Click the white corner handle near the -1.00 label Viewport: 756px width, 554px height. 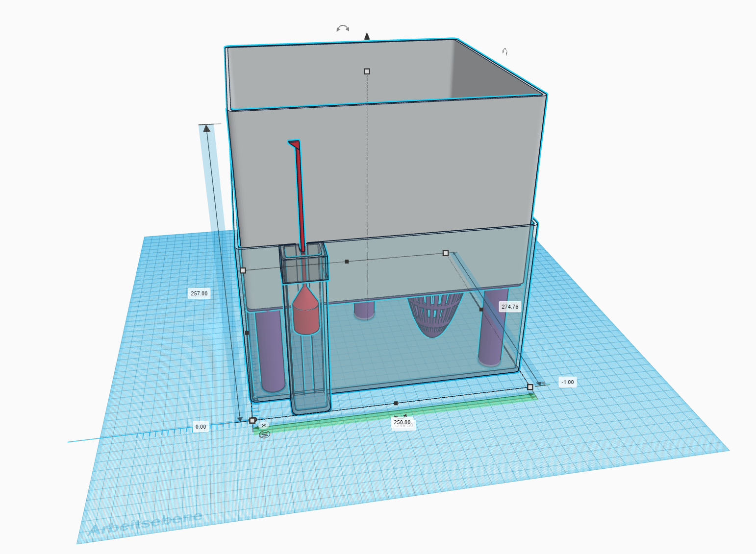click(530, 387)
